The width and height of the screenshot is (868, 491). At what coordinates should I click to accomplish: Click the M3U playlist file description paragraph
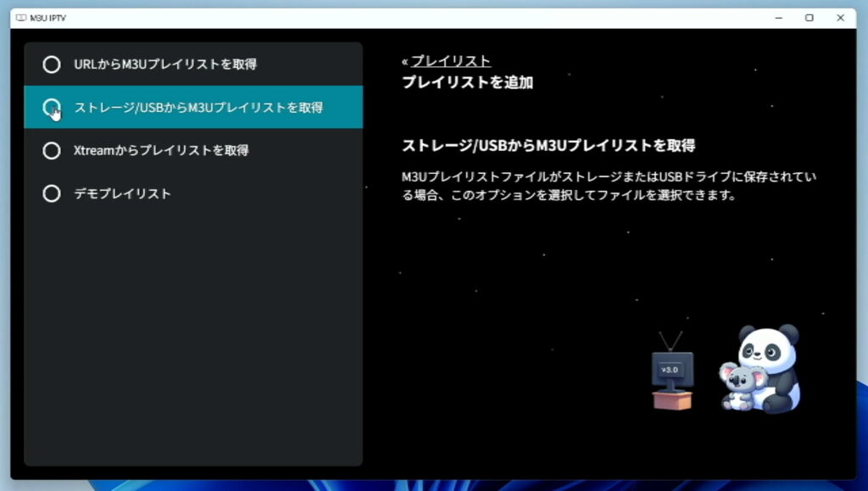[x=609, y=186]
